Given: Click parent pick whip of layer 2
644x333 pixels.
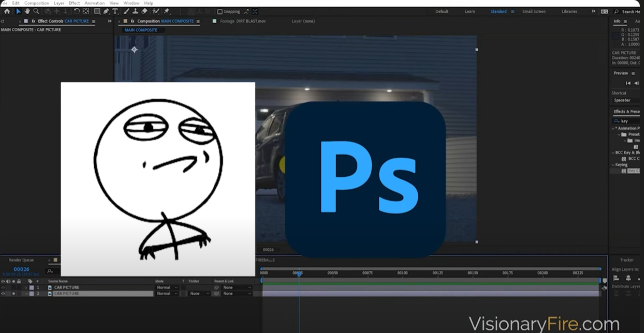Looking at the screenshot, I should coord(216,293).
